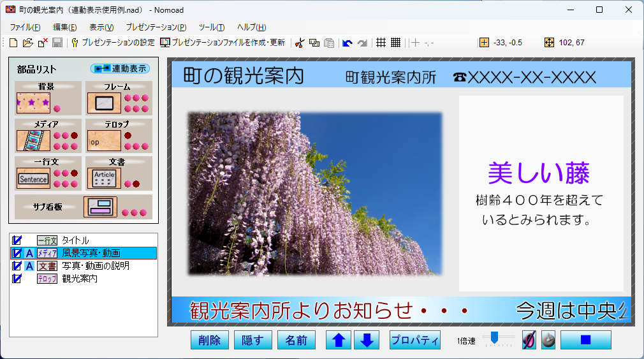The width and height of the screenshot is (644, 359).
Task: Uncheck the 観光案内 row checkbox
Action: click(x=17, y=279)
